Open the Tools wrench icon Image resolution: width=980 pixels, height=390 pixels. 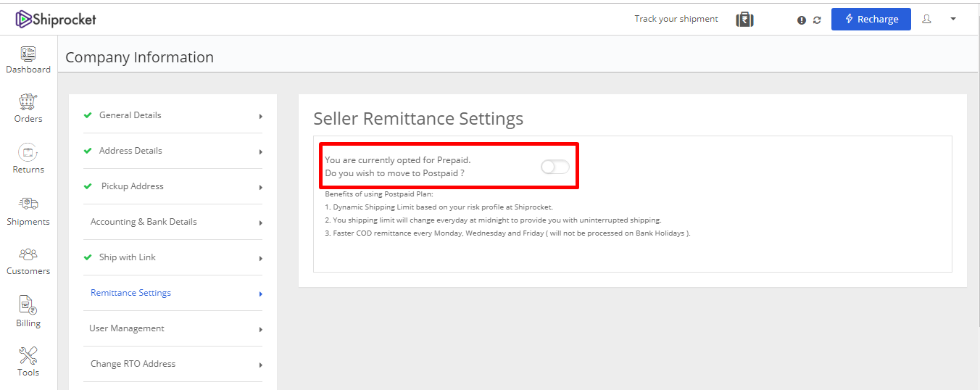pos(28,355)
